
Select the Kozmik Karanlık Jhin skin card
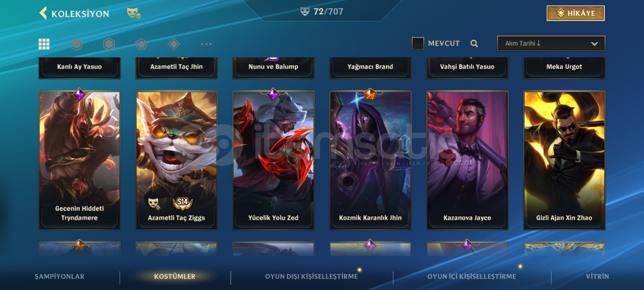tap(370, 160)
